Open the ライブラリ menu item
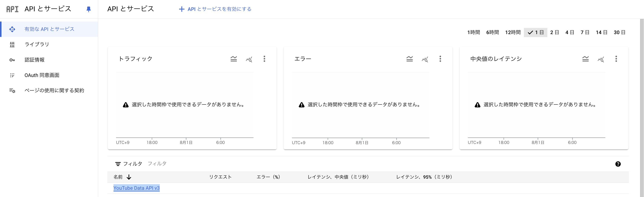 click(49, 45)
